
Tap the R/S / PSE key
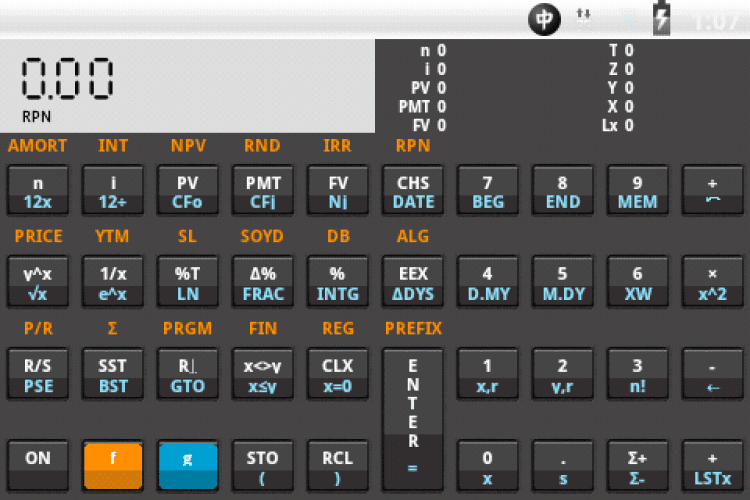point(38,374)
